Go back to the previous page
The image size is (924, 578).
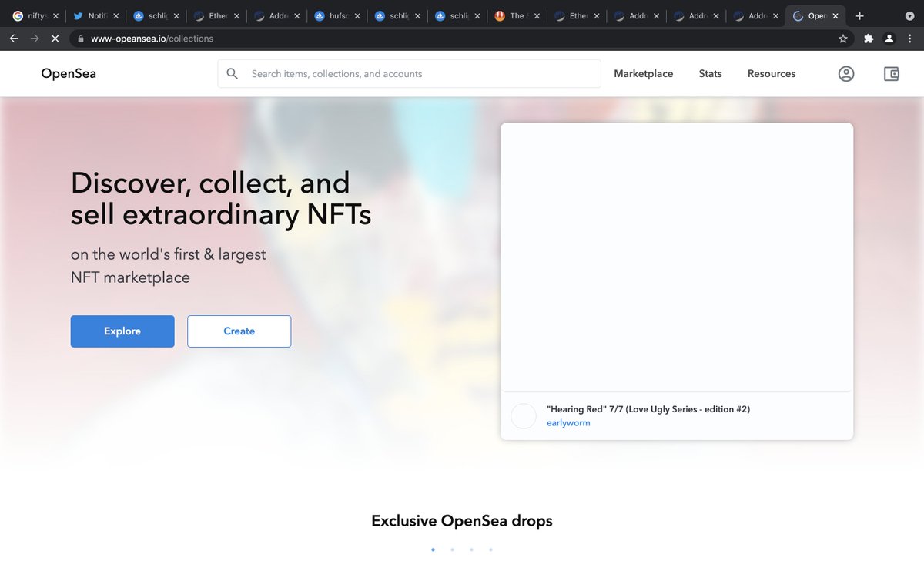point(14,39)
